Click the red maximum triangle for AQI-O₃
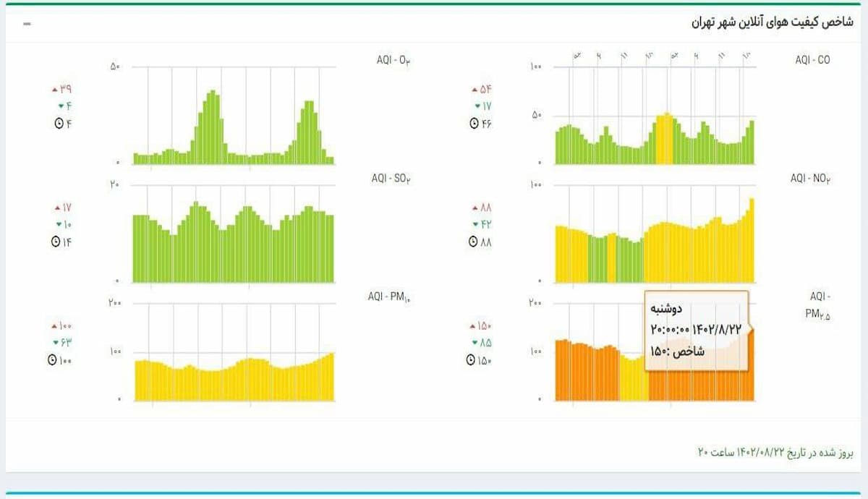The width and height of the screenshot is (868, 499). pyautogui.click(x=54, y=90)
